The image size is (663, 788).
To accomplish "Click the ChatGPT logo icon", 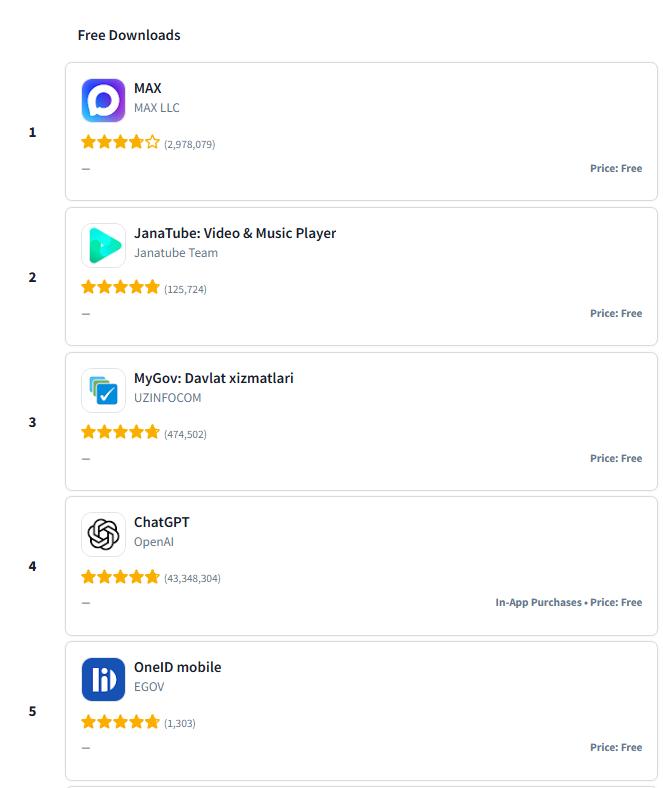I will tap(103, 534).
